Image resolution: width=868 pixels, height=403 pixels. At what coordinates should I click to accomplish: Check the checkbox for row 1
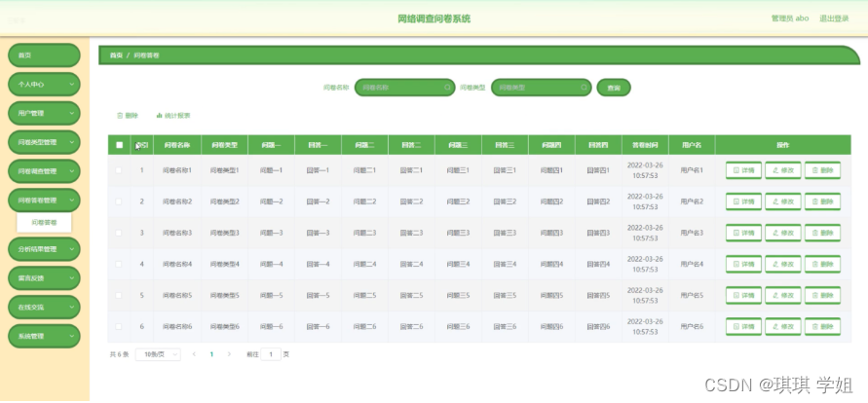pyautogui.click(x=119, y=170)
